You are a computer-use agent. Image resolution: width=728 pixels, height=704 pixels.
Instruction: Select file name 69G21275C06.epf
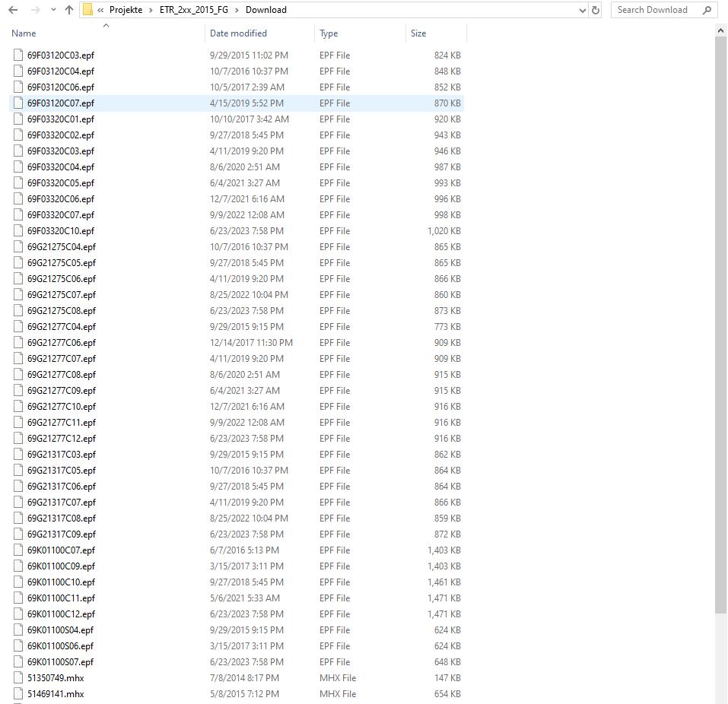point(62,279)
